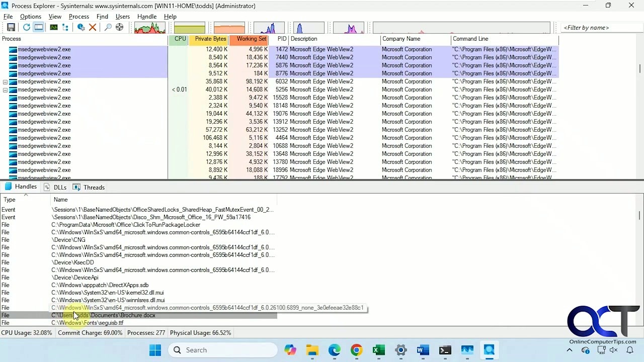Screen dimensions: 644x362
Task: Kill the selected process
Action: (92, 27)
